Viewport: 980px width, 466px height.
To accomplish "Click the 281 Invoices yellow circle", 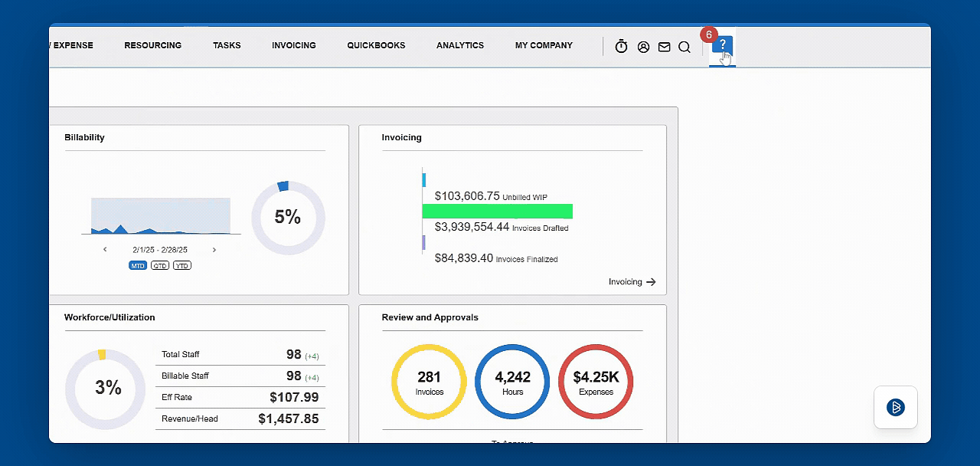I will click(x=429, y=382).
